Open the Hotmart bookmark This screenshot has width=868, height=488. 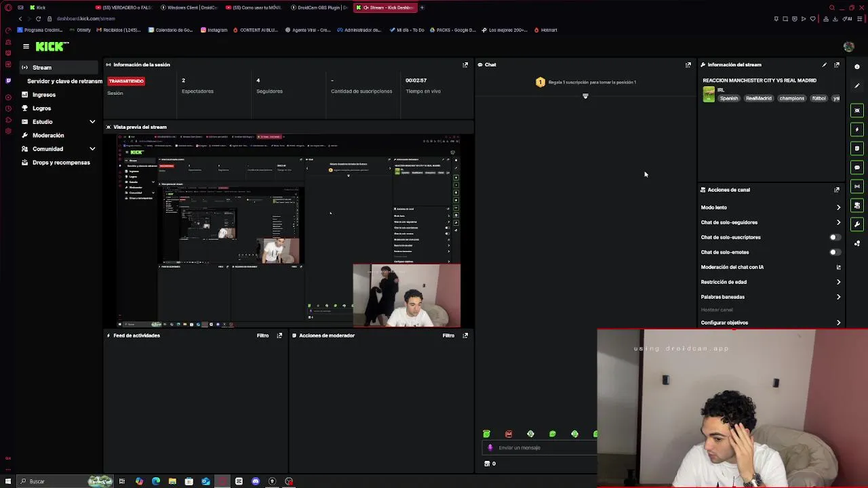(x=546, y=30)
